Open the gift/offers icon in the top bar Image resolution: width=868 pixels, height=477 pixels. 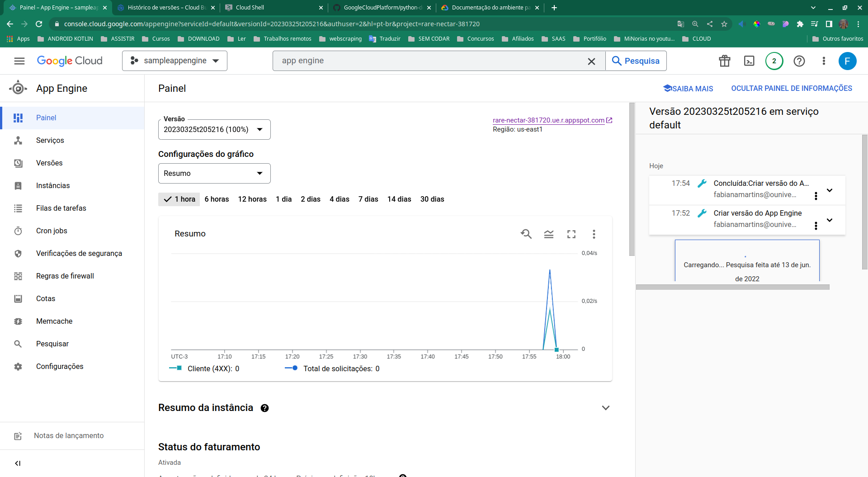click(x=724, y=61)
